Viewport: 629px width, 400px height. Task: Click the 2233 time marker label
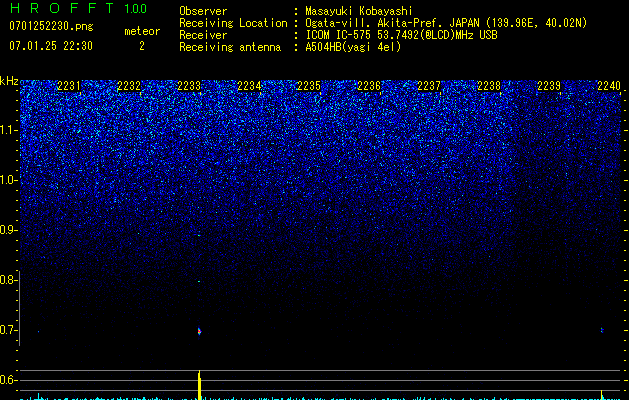click(189, 86)
